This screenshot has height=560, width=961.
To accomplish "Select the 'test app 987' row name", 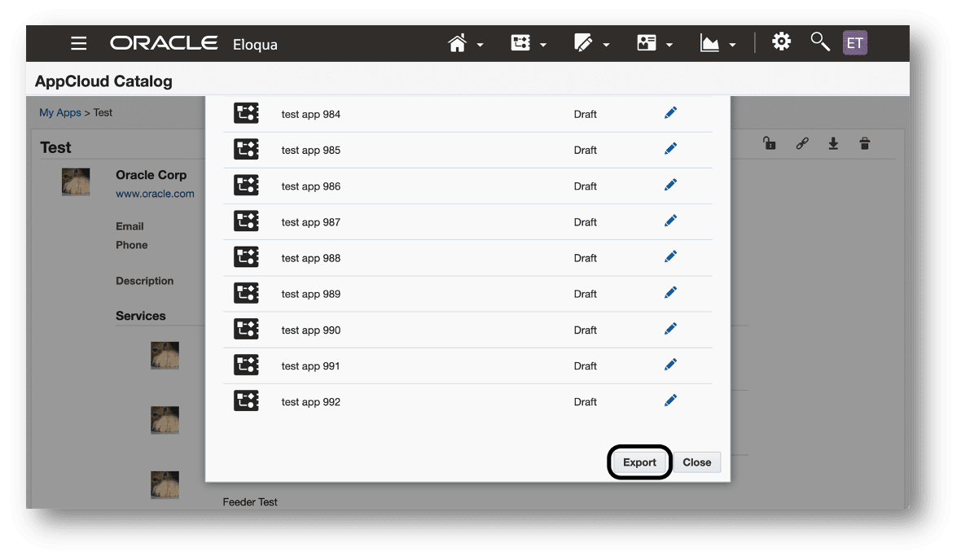I will [x=311, y=222].
